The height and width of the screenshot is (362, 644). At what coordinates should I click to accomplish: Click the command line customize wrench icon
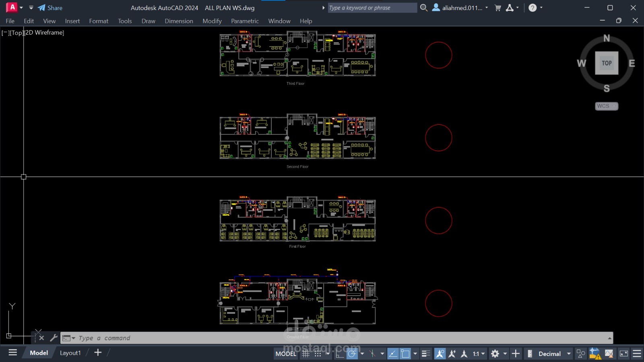point(54,338)
